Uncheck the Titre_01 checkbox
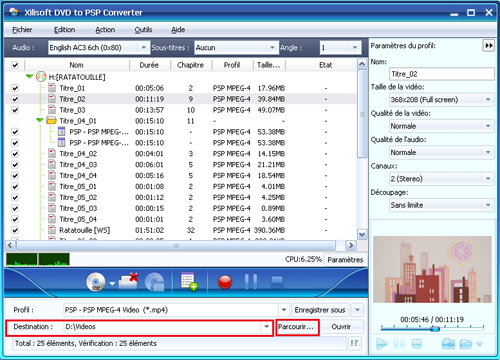 [15, 88]
